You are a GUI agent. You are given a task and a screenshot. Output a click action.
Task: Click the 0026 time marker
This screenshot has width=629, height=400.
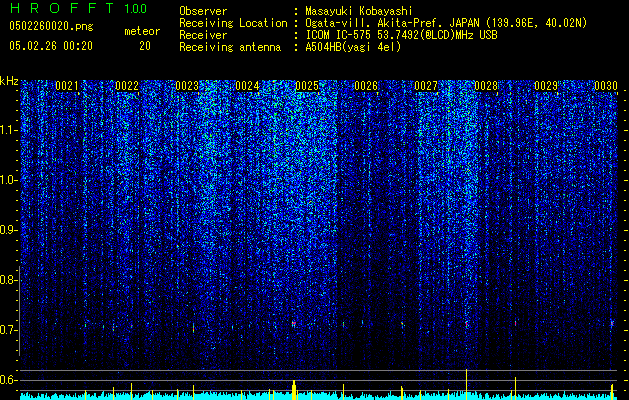(x=366, y=86)
